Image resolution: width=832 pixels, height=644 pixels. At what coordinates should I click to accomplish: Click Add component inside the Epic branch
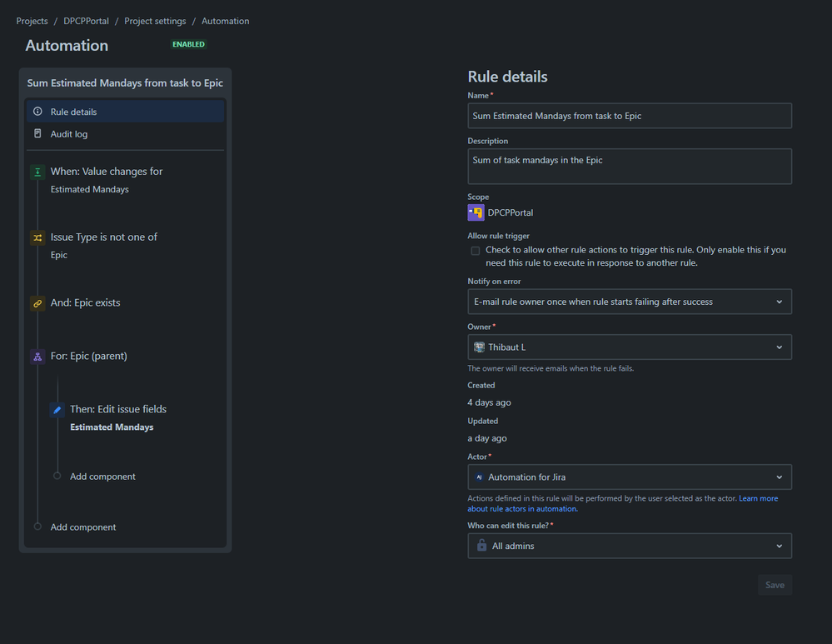(x=102, y=477)
